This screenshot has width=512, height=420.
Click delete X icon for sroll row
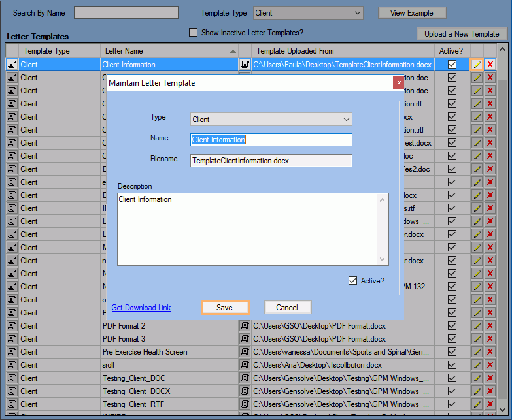point(490,365)
